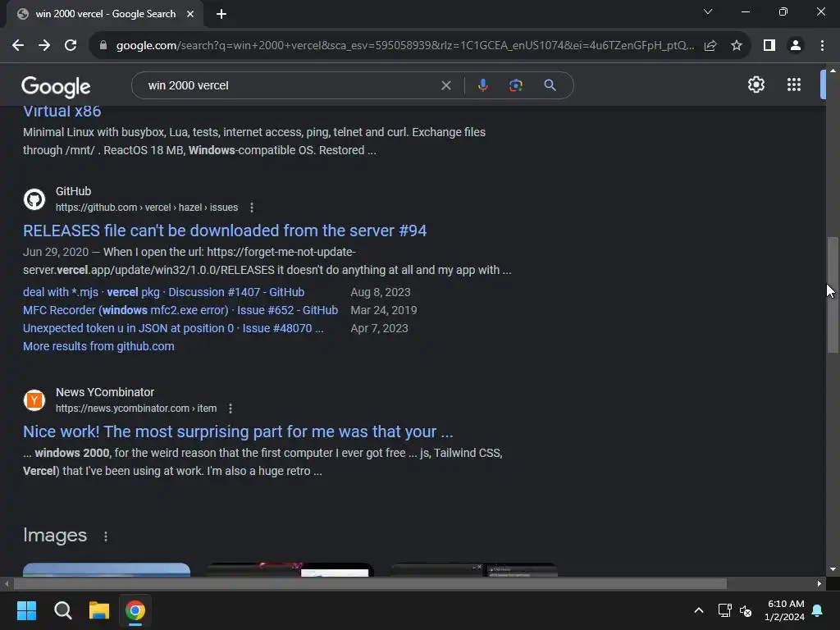Click the vertical scrollbar thumb
This screenshot has width=840, height=630.
coord(833,294)
